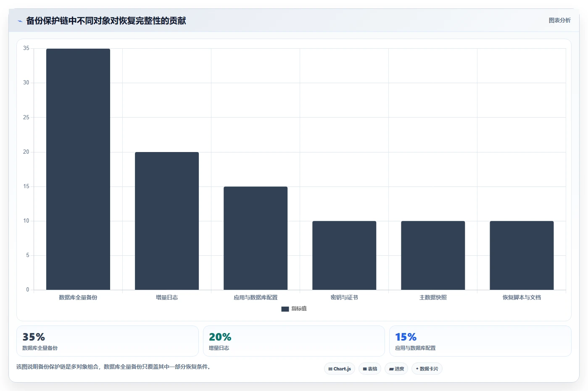Select the 数据库全量备份 bar in the chart
588x391 pixels.
[x=78, y=169]
